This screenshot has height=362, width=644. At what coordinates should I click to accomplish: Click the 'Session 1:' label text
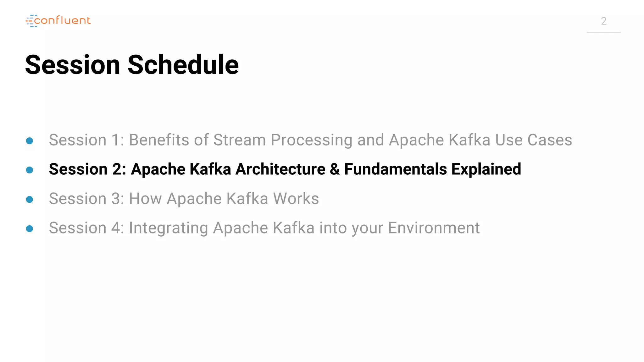86,140
